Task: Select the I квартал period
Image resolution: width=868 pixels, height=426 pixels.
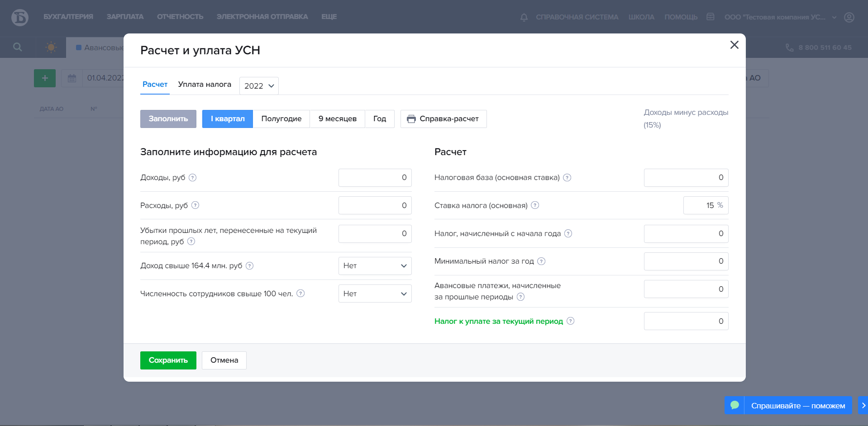Action: 228,119
